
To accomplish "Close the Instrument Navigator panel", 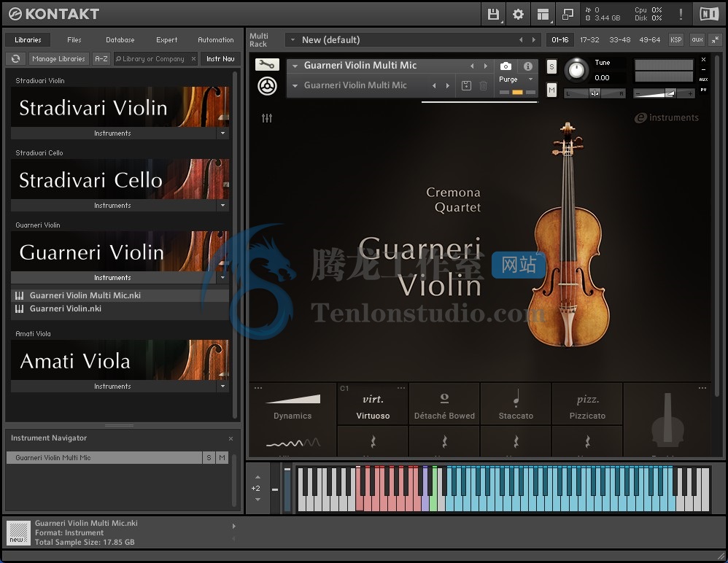I will [231, 438].
